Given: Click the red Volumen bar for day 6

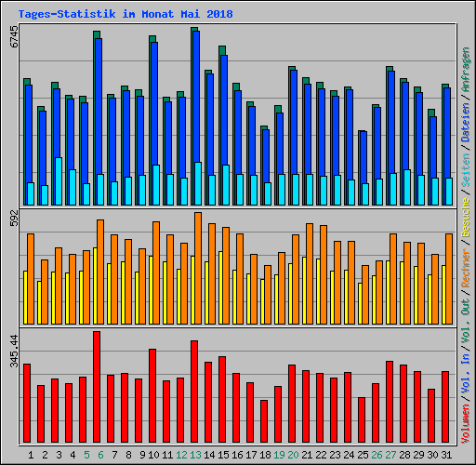Looking at the screenshot, I should pos(97,387).
